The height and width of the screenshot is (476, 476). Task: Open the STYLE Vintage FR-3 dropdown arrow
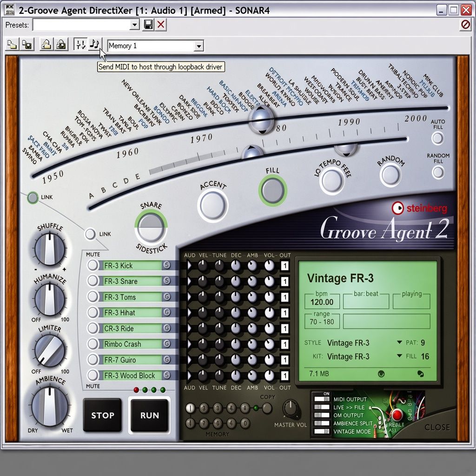(x=399, y=342)
